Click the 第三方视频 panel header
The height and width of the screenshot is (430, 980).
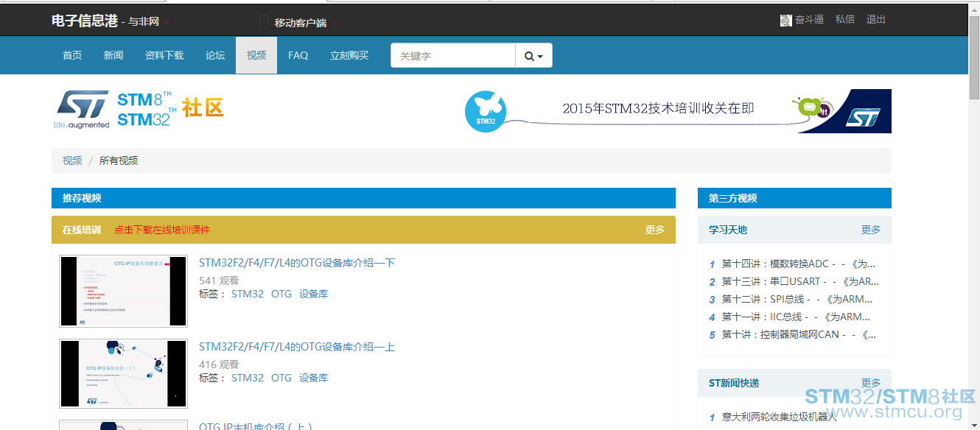pyautogui.click(x=794, y=198)
